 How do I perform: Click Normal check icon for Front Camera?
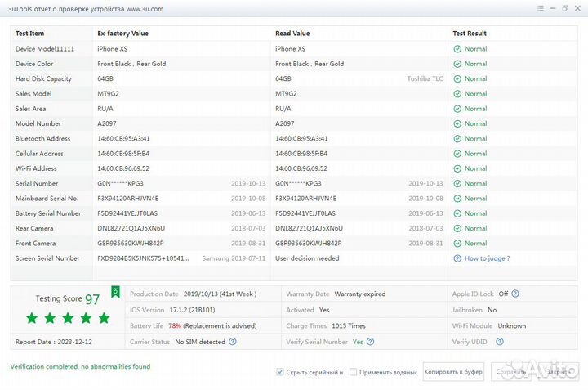pos(457,244)
